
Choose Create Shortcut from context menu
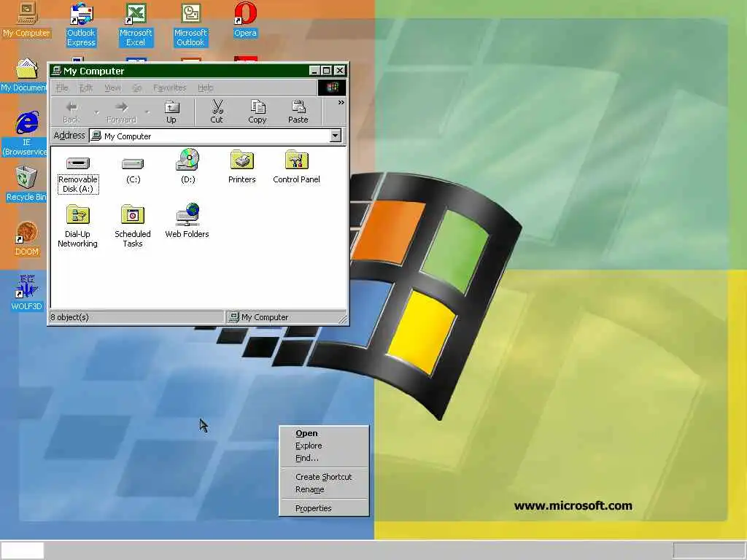pyautogui.click(x=324, y=477)
